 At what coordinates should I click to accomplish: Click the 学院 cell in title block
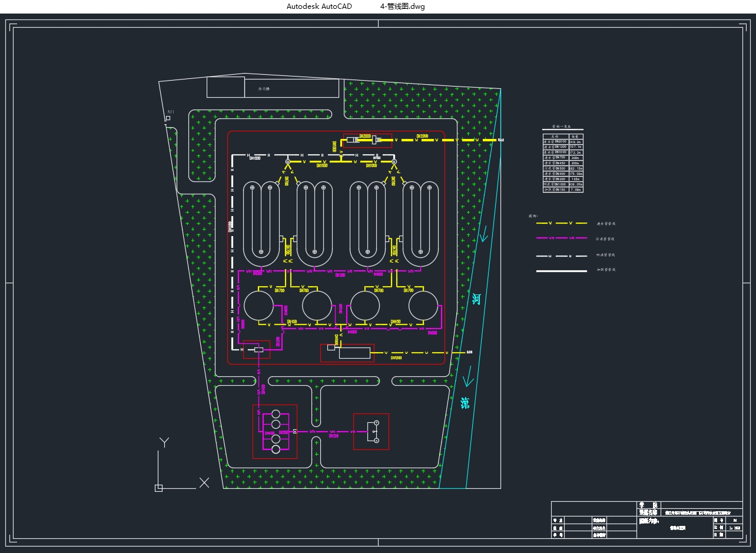click(x=648, y=505)
